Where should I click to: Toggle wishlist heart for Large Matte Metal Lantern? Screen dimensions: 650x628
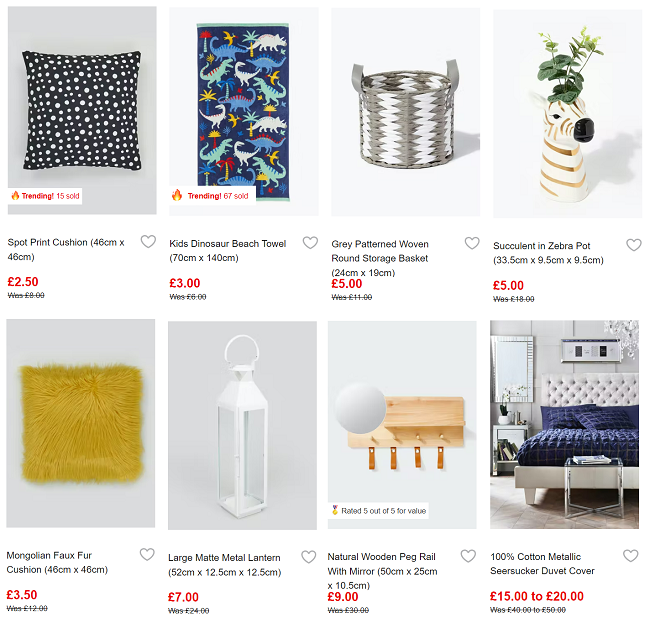click(x=308, y=557)
